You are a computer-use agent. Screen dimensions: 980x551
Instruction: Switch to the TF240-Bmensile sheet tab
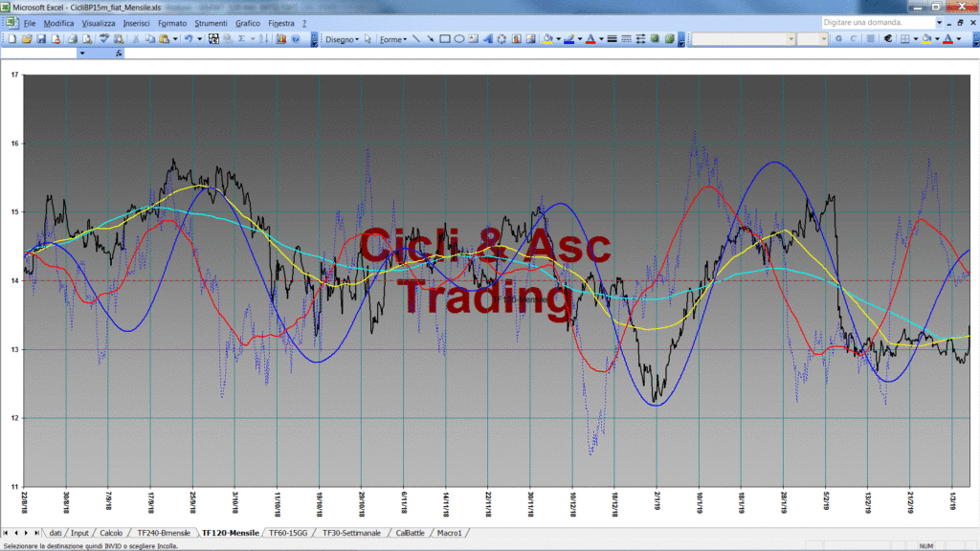point(163,533)
